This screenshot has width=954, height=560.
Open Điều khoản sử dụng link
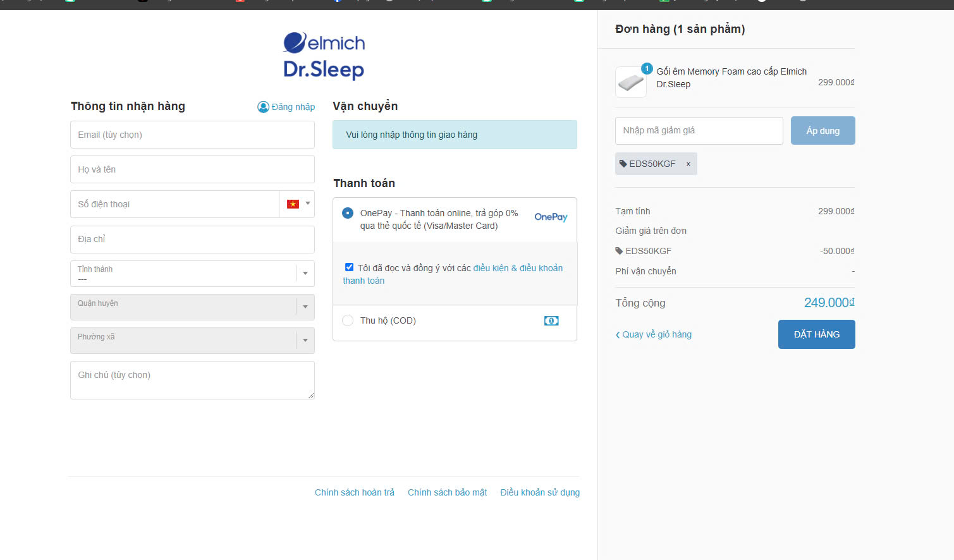pyautogui.click(x=540, y=492)
